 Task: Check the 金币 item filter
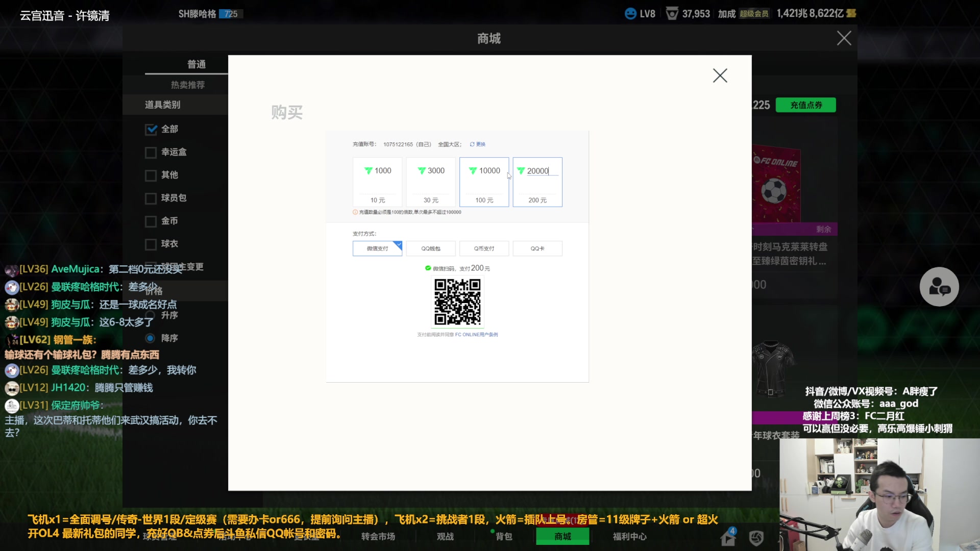tap(151, 221)
